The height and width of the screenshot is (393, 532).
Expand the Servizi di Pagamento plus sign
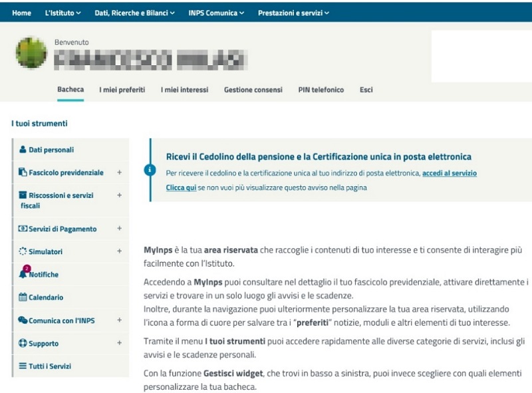point(120,228)
